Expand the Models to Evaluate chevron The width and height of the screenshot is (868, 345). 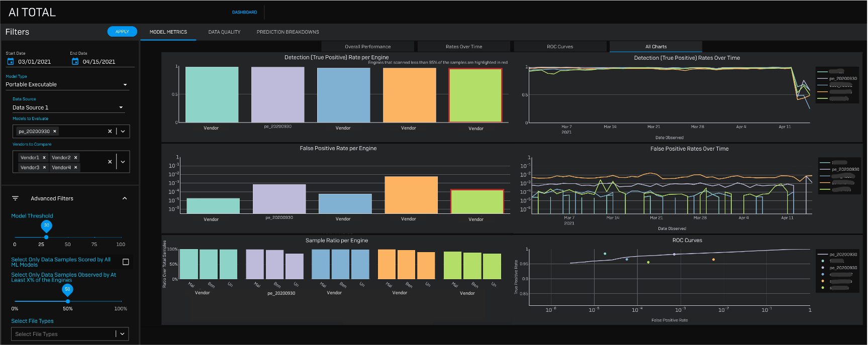(123, 131)
